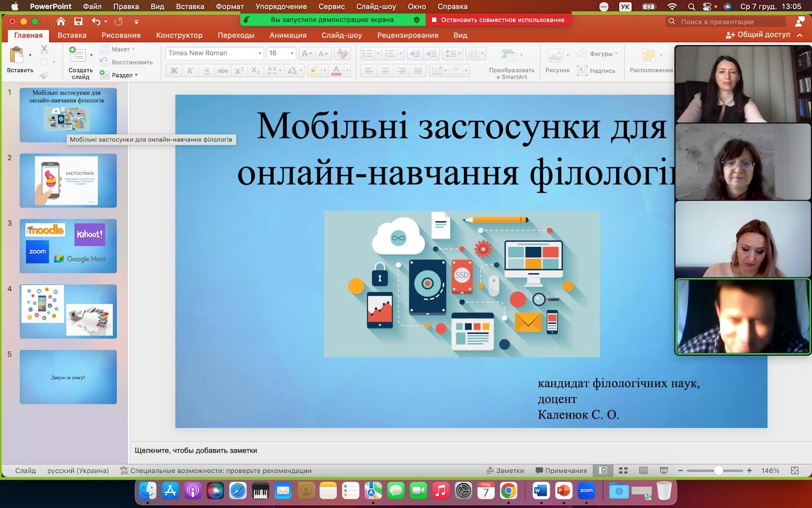812x508 pixels.
Task: Click the Undo arrow icon
Action: tap(96, 21)
